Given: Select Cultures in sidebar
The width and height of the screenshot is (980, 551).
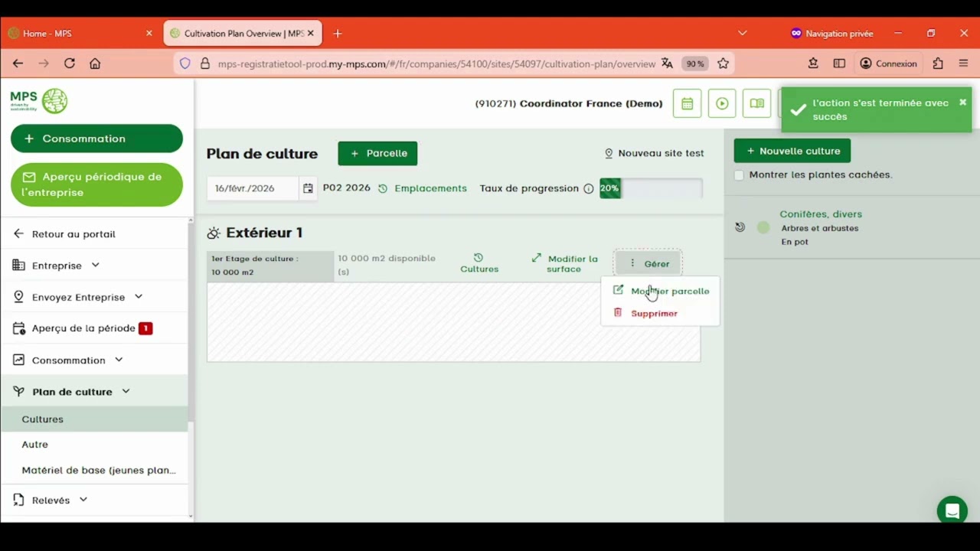Looking at the screenshot, I should point(94,419).
